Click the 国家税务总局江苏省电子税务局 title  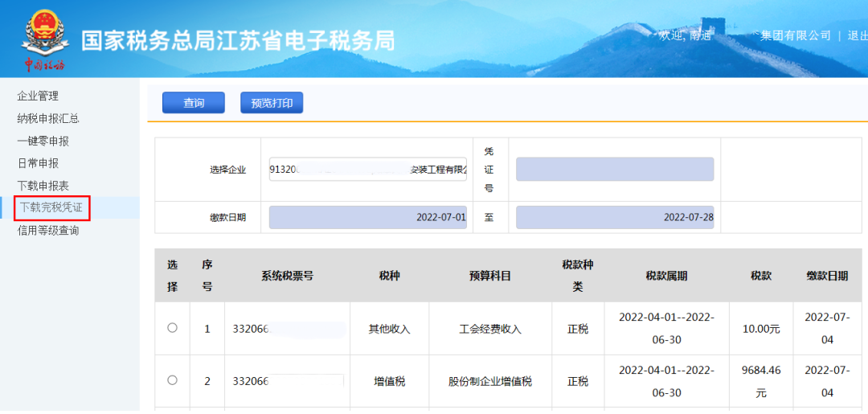click(238, 40)
